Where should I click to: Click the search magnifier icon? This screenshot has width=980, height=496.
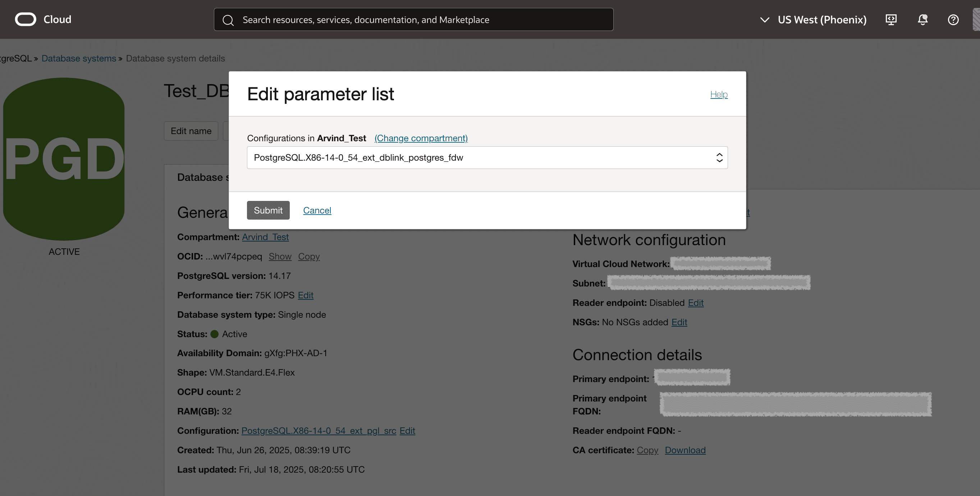[228, 20]
